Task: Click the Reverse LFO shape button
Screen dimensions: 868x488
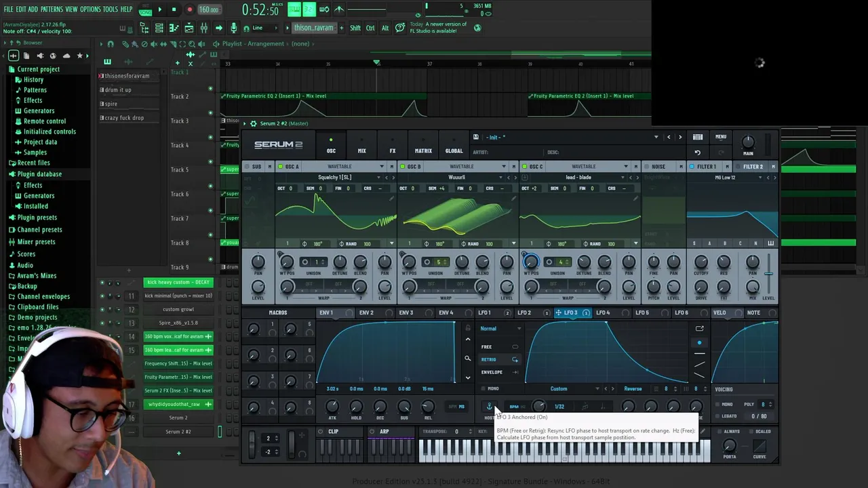Action: pos(633,389)
